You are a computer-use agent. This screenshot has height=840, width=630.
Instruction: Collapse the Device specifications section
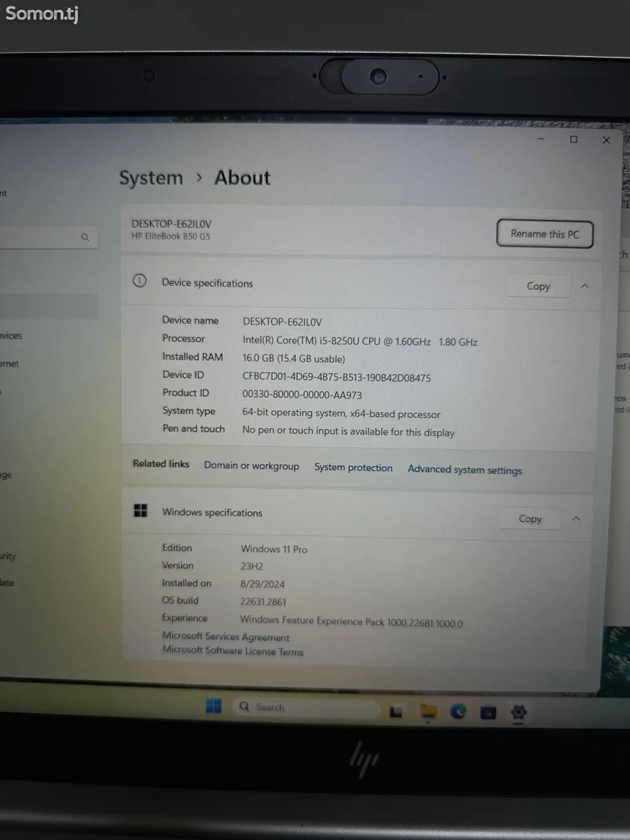click(x=584, y=286)
